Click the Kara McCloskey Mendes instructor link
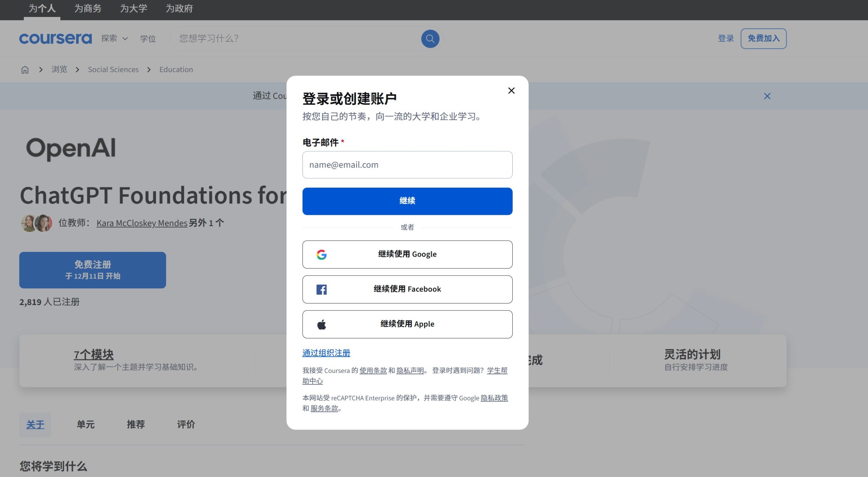This screenshot has height=477, width=868. pos(141,223)
